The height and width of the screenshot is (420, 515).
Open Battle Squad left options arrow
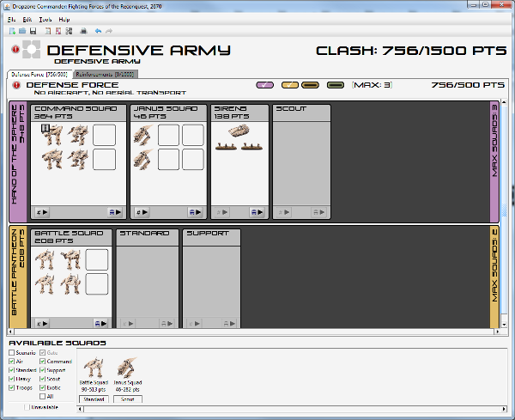(x=42, y=324)
